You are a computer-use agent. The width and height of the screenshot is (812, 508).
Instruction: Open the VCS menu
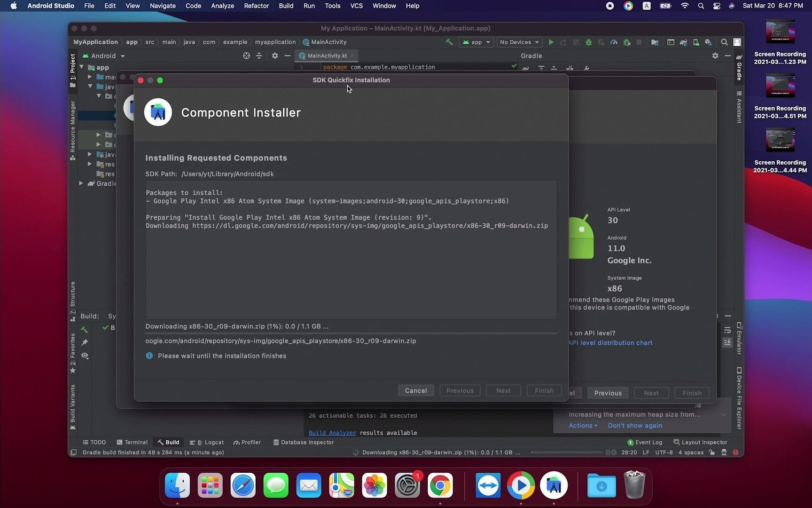356,6
